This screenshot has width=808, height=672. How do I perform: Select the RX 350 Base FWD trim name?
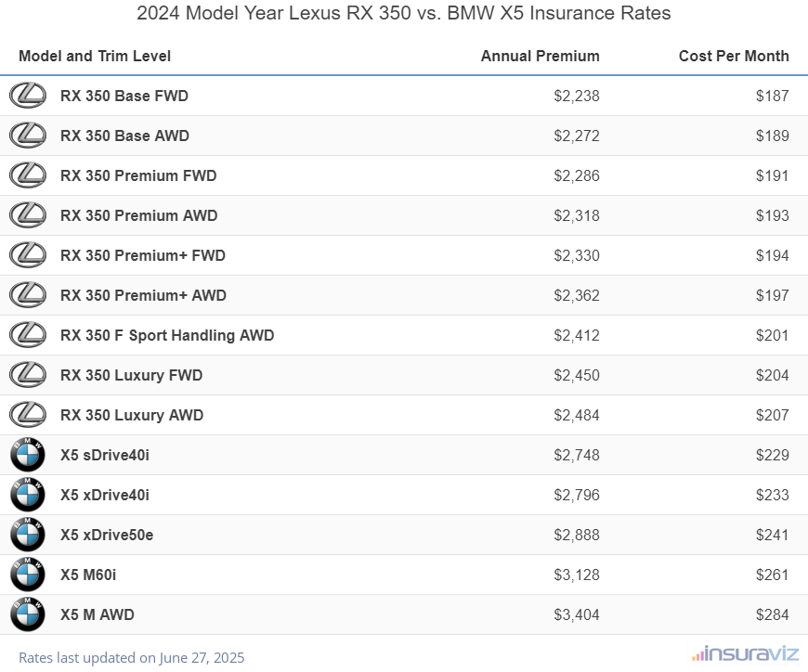click(124, 96)
